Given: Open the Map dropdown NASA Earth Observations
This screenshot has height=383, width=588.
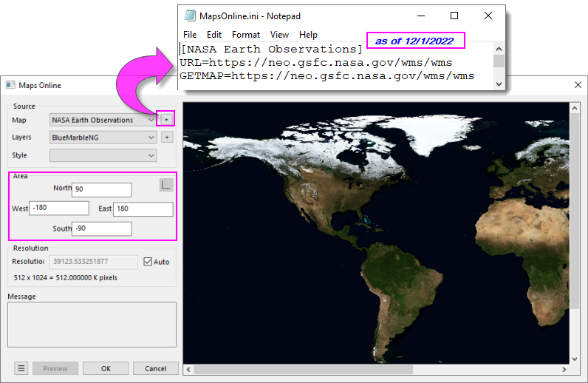Looking at the screenshot, I should (x=103, y=120).
